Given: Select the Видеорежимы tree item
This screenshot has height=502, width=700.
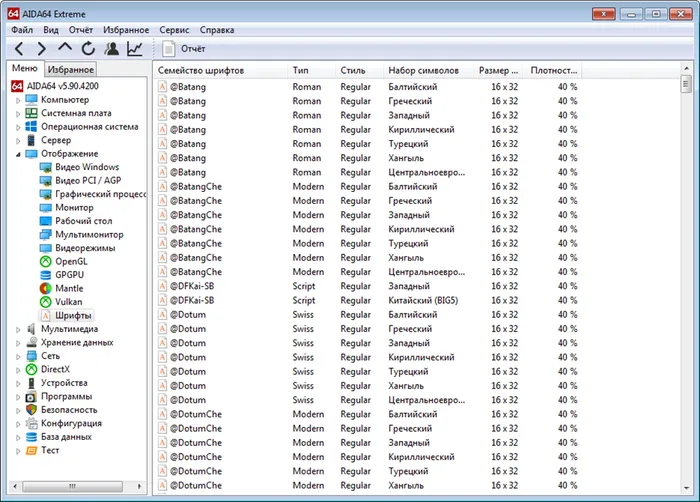Looking at the screenshot, I should point(85,248).
